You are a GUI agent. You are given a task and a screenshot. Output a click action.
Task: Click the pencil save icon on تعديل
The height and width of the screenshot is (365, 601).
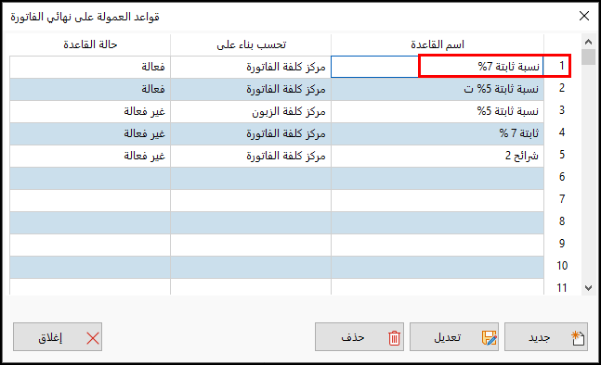(x=489, y=338)
